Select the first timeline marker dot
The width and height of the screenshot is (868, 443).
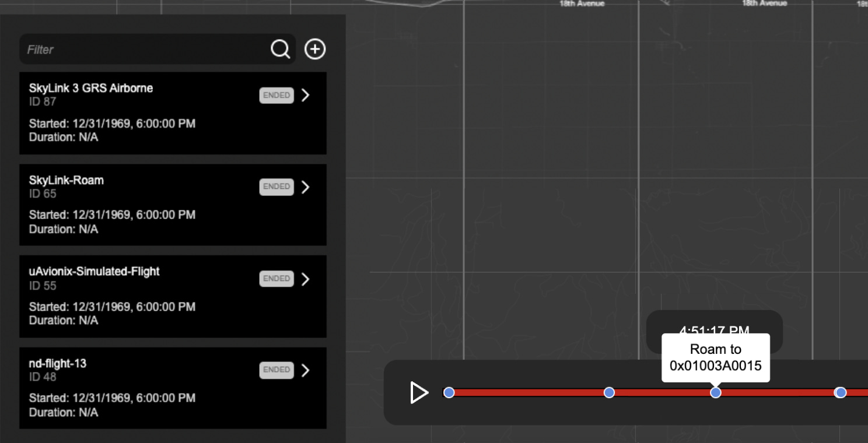(449, 393)
